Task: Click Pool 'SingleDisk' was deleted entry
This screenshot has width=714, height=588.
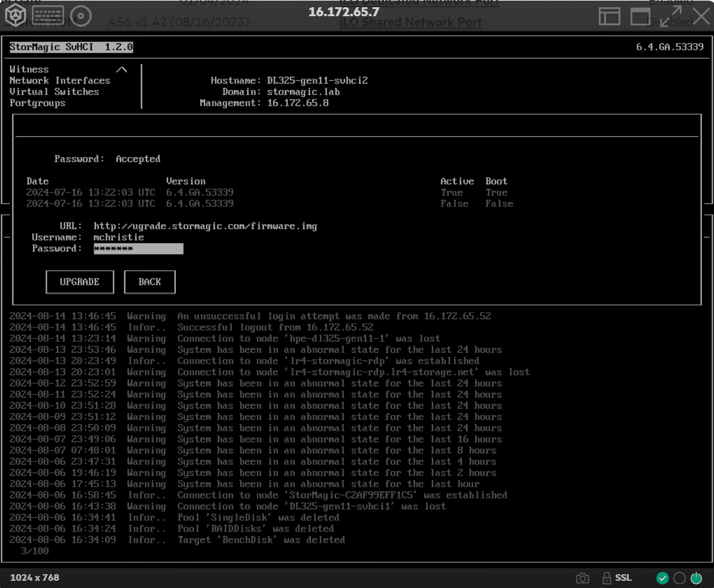Action: 175,517
